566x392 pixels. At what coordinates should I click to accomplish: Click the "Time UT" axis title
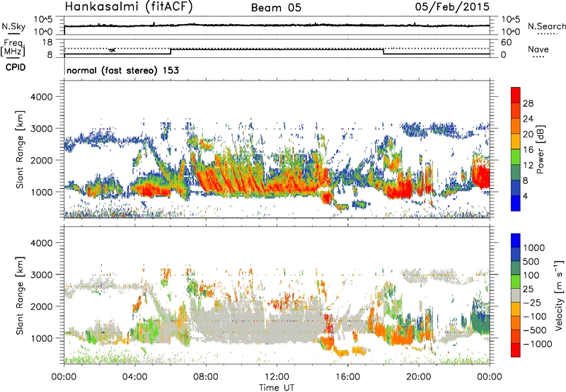pos(277,388)
